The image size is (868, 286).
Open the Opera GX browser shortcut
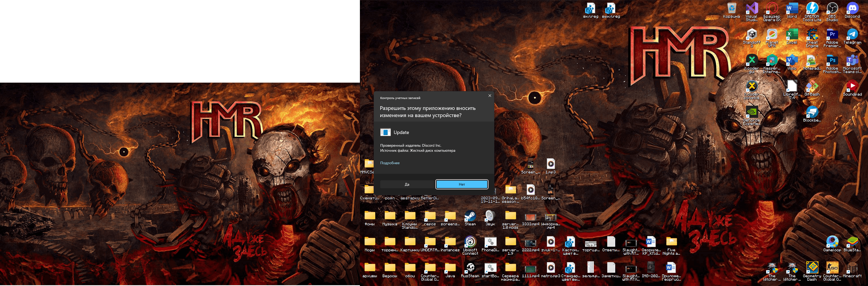(772, 12)
